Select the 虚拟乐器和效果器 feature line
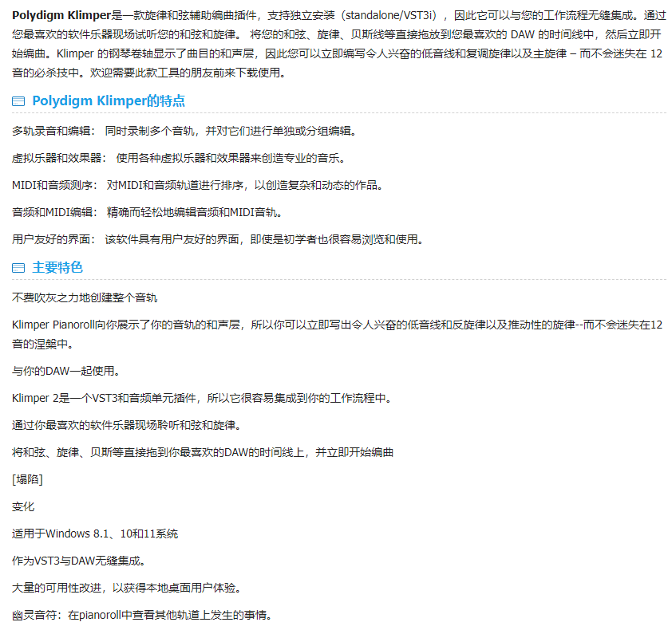 [x=179, y=158]
